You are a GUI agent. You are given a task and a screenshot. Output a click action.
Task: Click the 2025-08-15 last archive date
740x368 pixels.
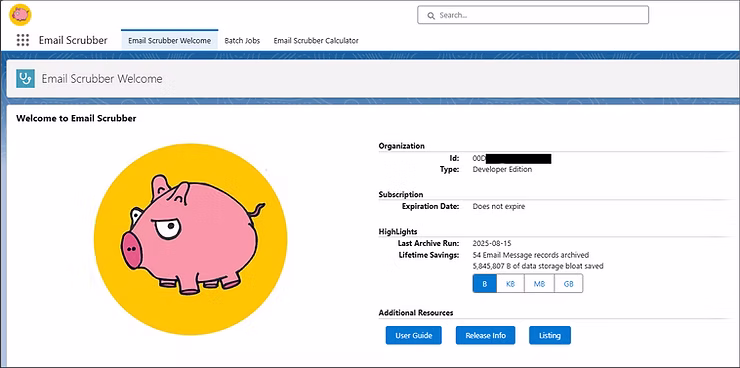click(x=491, y=243)
